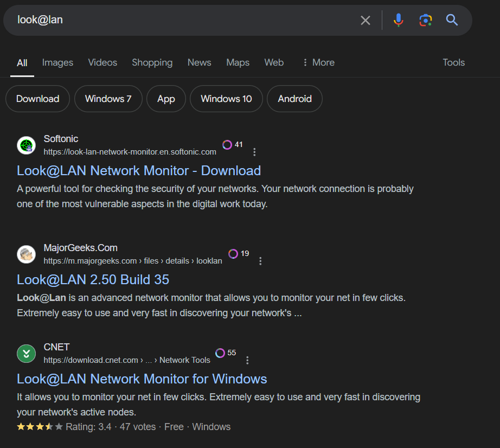Click the CNET site favicon
Screen dimensions: 500x448
[26, 354]
